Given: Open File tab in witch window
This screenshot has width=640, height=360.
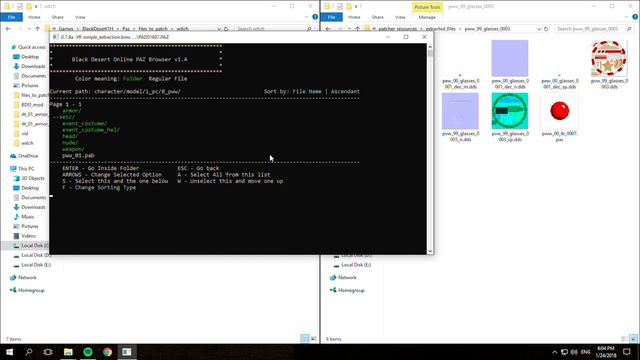Looking at the screenshot, I should [11, 17].
